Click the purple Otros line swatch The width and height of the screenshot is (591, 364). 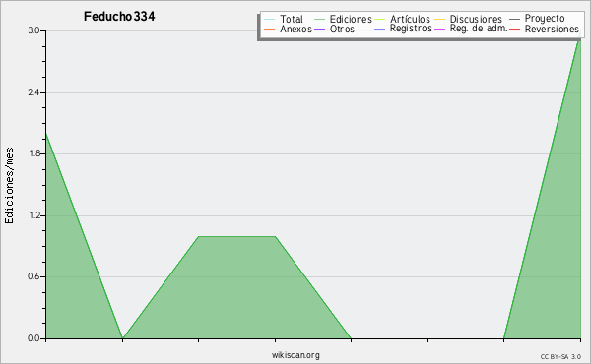tap(319, 29)
